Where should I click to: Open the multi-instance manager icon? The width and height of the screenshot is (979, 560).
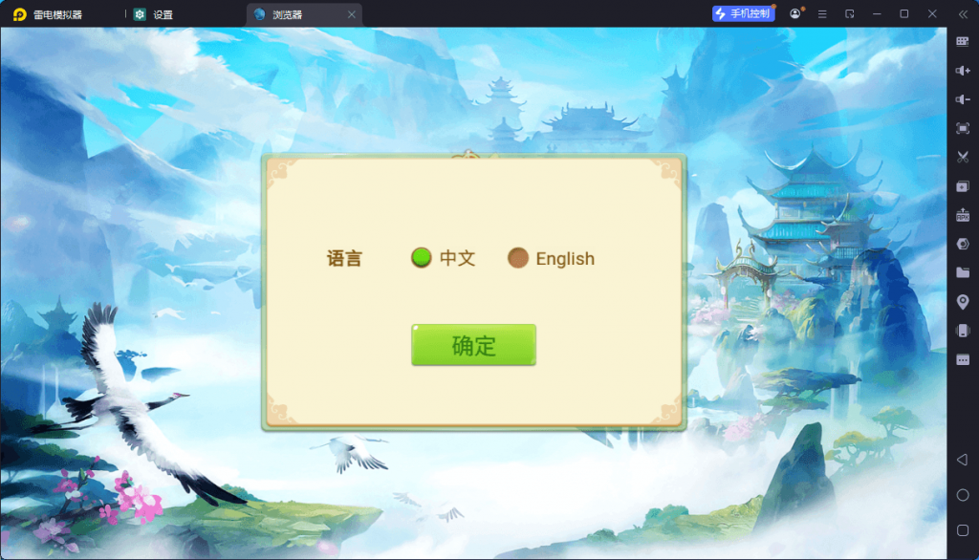point(963,186)
